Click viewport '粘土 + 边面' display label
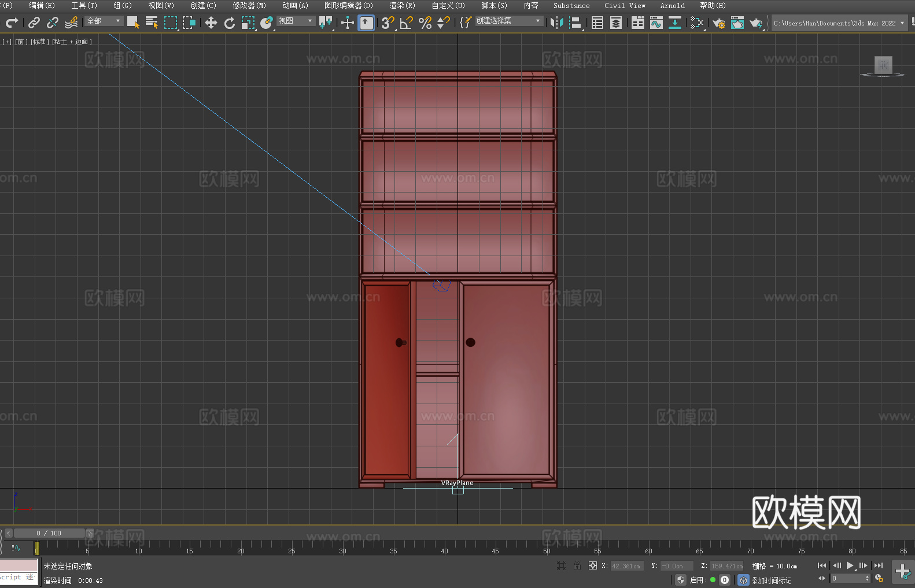The width and height of the screenshot is (915, 588). click(72, 42)
